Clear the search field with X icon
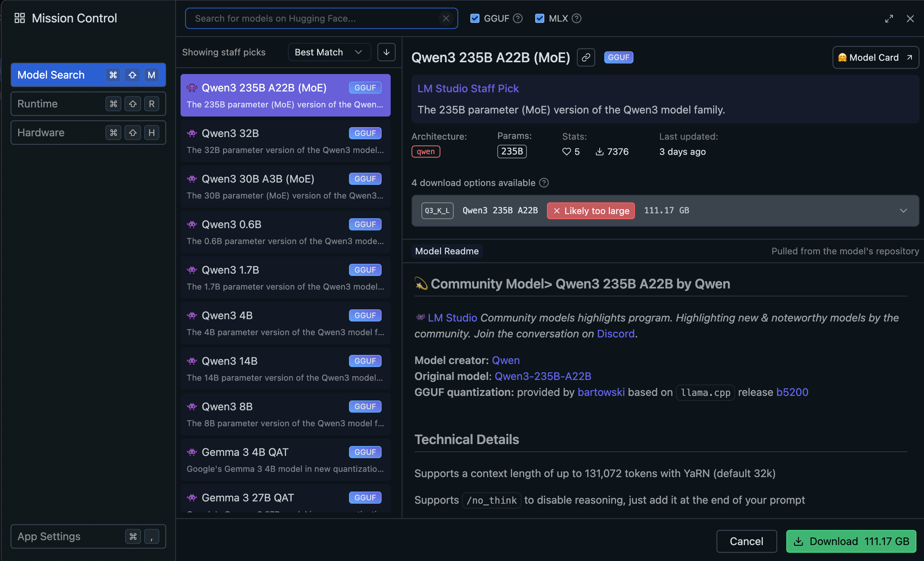Screen dimensions: 924x561 pos(446,18)
